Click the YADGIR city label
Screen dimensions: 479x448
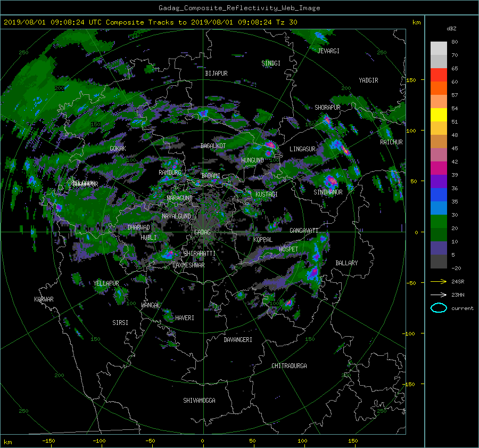(x=368, y=80)
